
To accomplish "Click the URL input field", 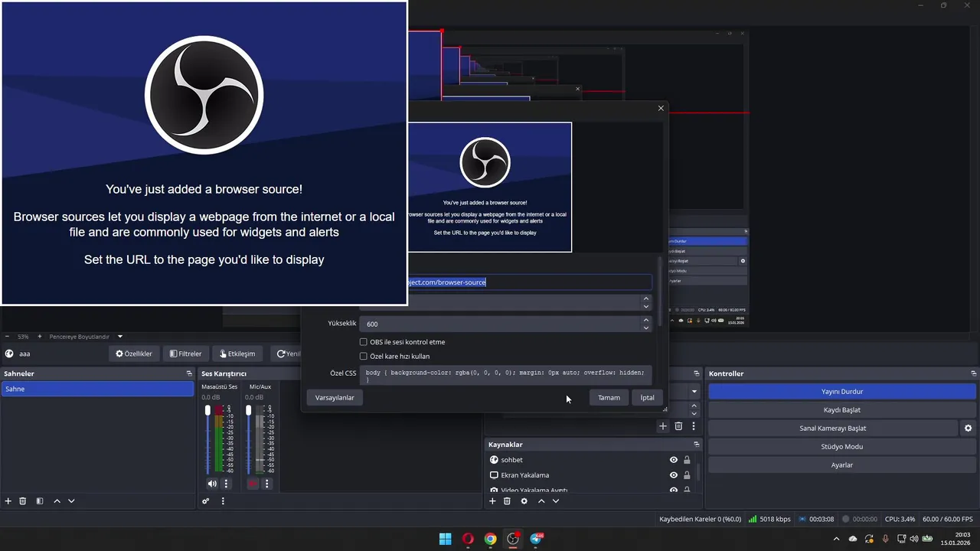I will [529, 282].
